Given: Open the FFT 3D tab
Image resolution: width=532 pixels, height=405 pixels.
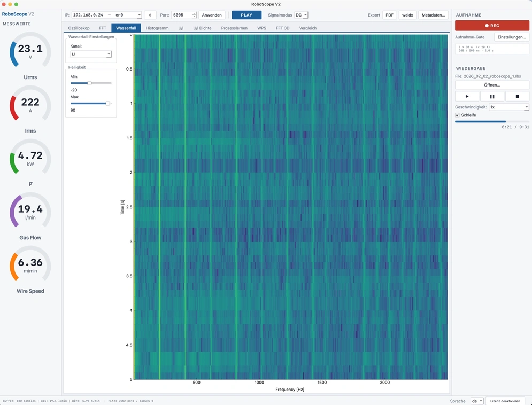Looking at the screenshot, I should pyautogui.click(x=283, y=28).
